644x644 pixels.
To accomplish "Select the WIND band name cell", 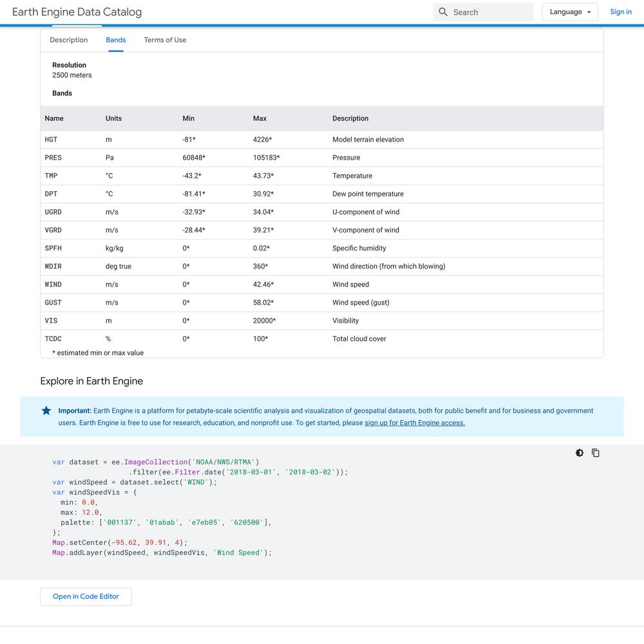I will click(x=53, y=284).
